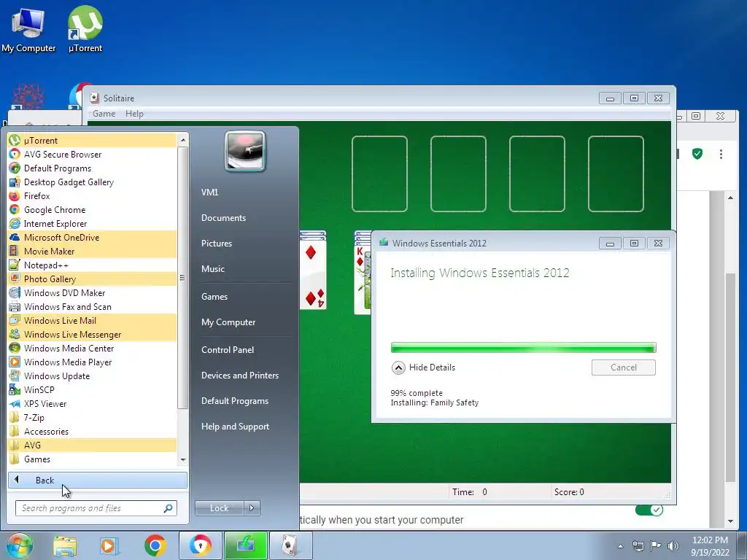Open Windows Media Center
Viewport: 747px width, 560px height.
tap(92, 348)
